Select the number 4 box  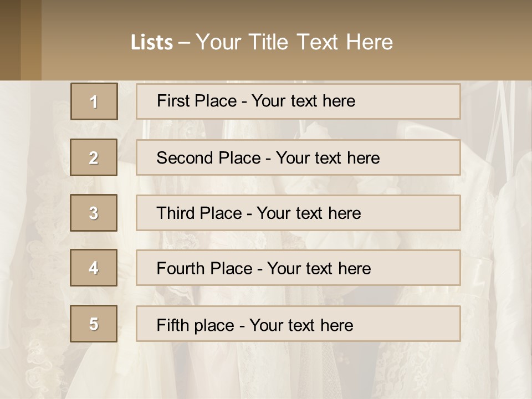coord(94,268)
